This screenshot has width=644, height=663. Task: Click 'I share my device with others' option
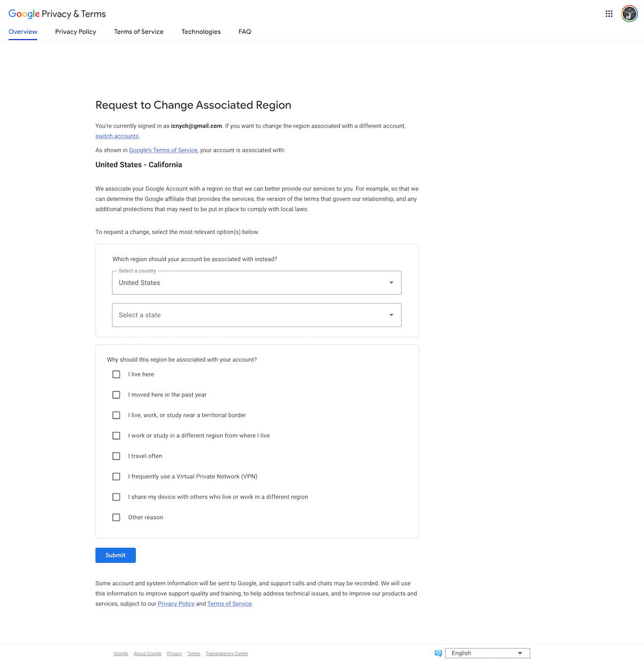pos(116,497)
